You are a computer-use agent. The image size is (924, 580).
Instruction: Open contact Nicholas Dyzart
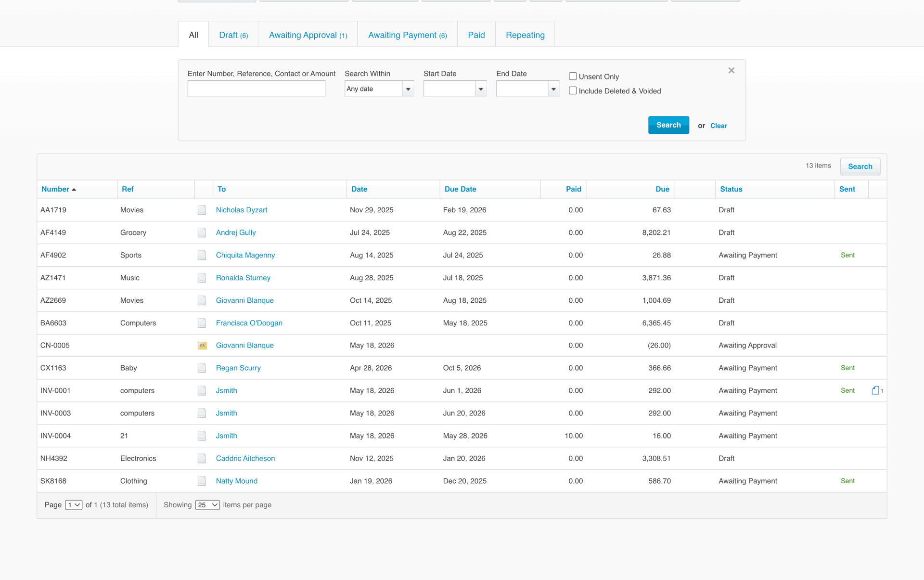[242, 210]
